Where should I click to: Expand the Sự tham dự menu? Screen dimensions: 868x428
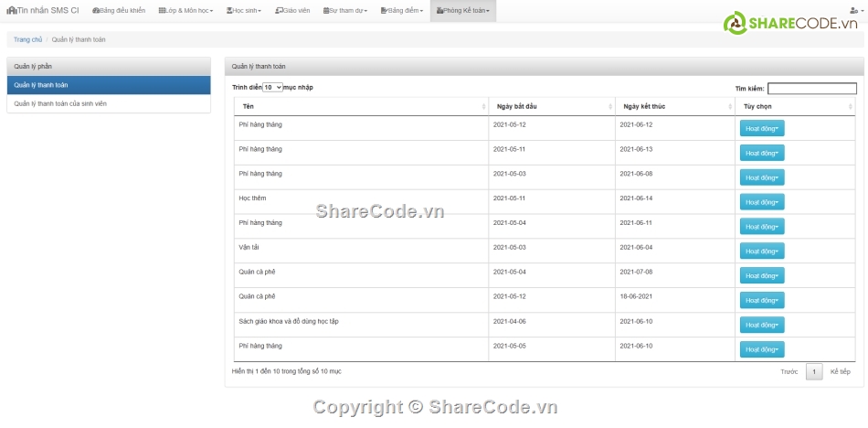[x=344, y=11]
